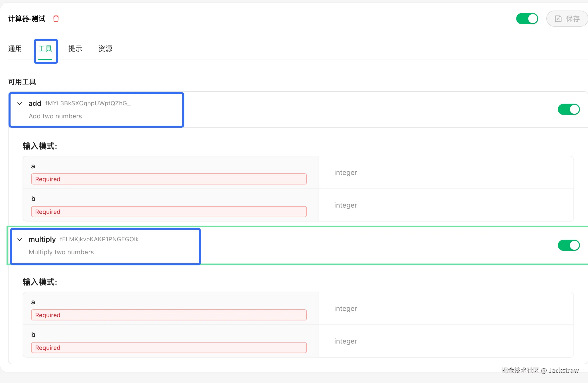The width and height of the screenshot is (588, 383).
Task: Select the 工具 tab
Action: click(x=45, y=49)
